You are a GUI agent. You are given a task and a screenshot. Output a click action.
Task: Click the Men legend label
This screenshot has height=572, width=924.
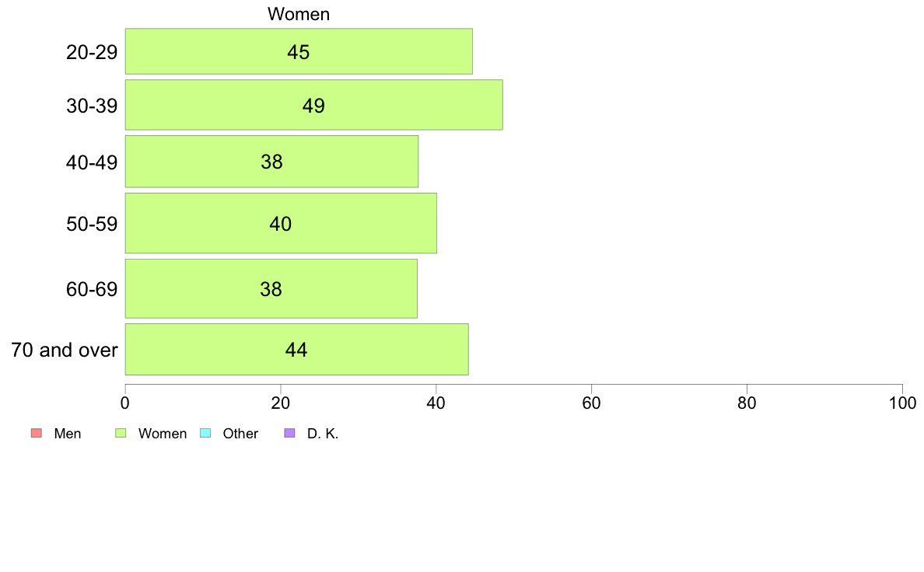tap(67, 434)
